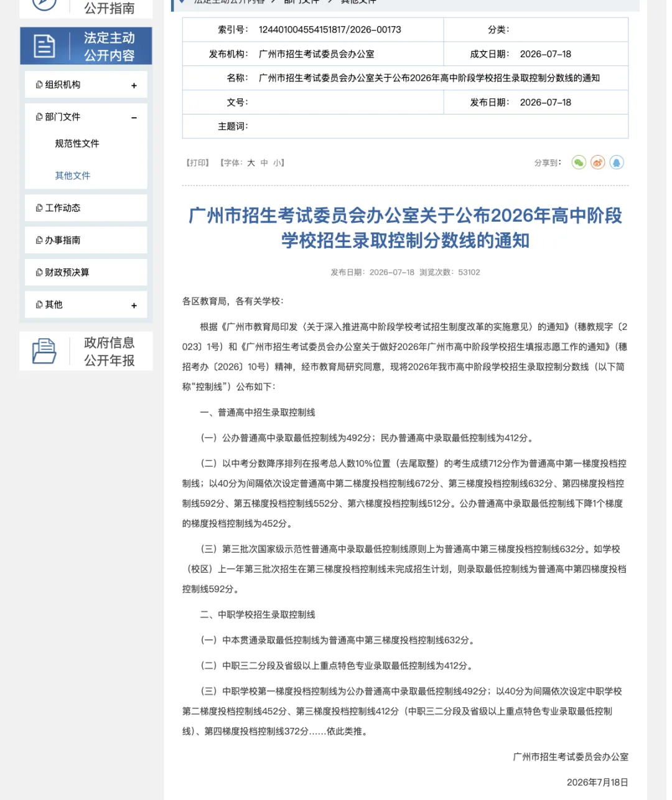The height and width of the screenshot is (800, 672).
Task: Click the page icon beside 工作动态
Action: click(39, 208)
